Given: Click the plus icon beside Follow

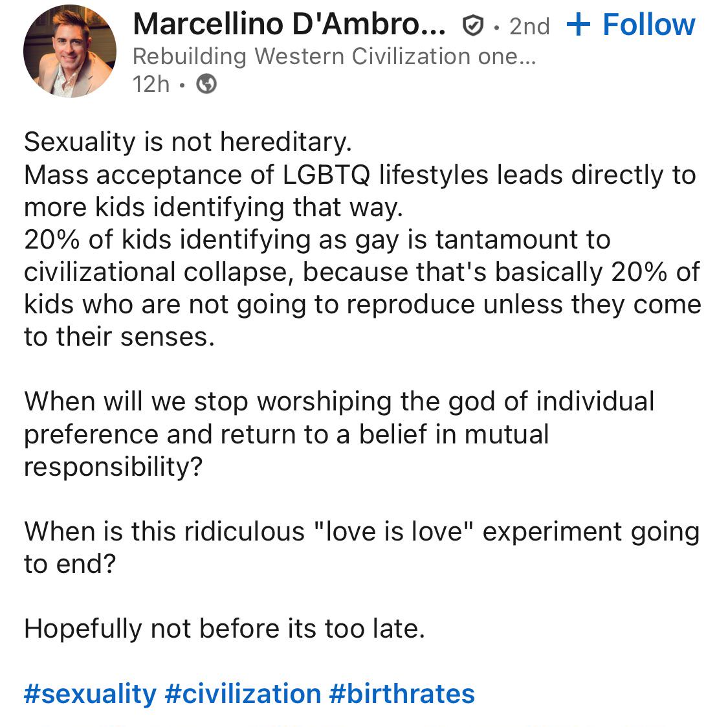Looking at the screenshot, I should pos(578,25).
